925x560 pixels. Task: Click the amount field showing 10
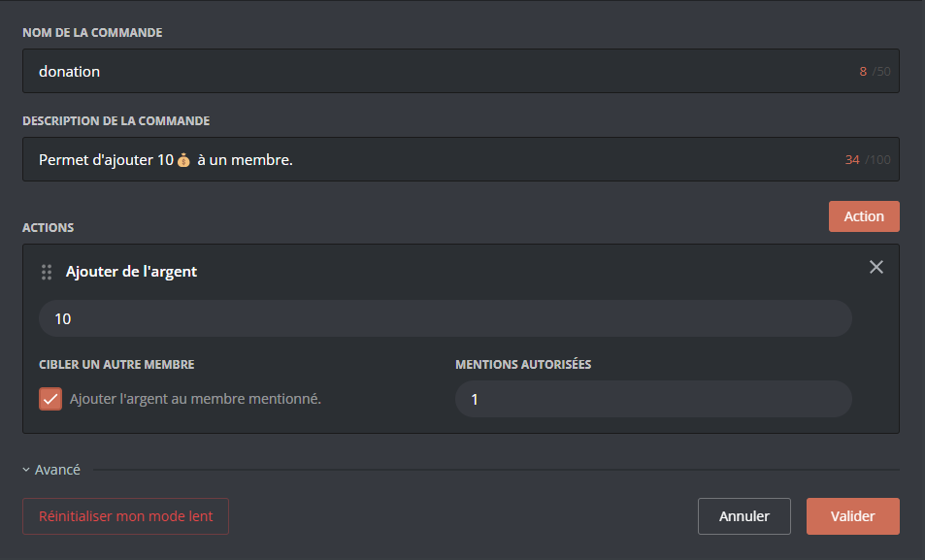pyautogui.click(x=445, y=317)
